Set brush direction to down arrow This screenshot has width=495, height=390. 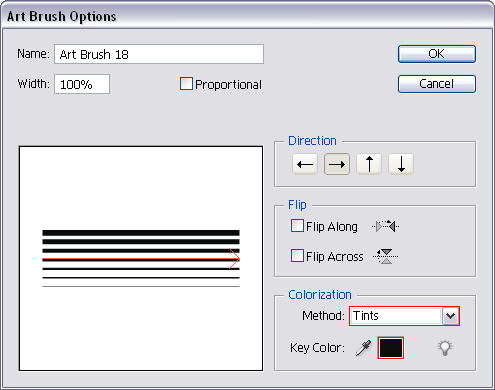(x=401, y=164)
